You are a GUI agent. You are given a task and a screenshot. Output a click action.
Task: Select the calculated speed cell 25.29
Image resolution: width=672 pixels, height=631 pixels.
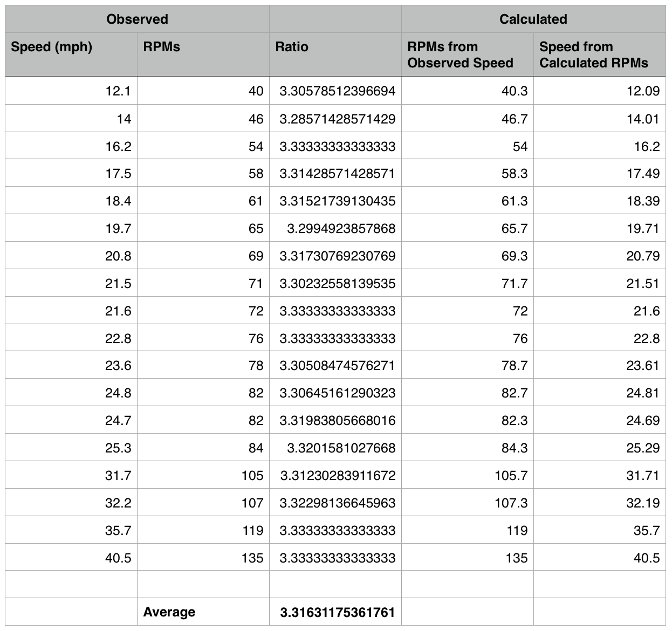tap(642, 448)
